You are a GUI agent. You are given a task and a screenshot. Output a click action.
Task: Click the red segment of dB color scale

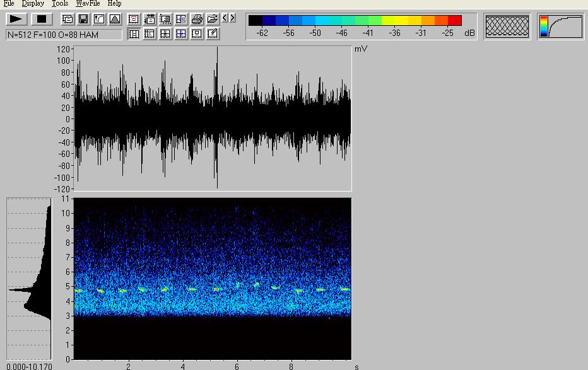[455, 21]
